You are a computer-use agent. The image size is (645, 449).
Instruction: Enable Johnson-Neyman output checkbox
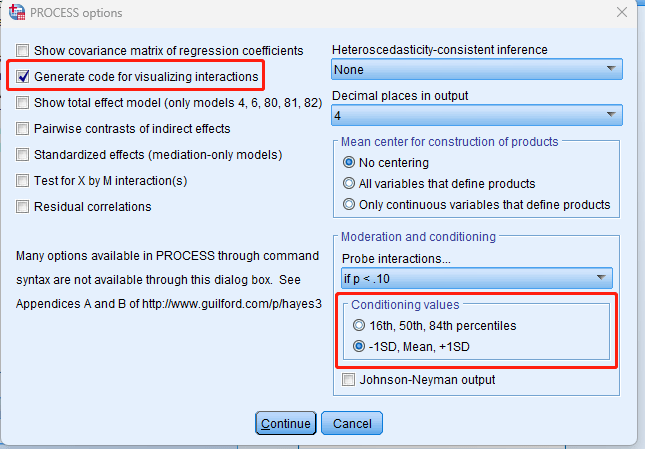349,380
